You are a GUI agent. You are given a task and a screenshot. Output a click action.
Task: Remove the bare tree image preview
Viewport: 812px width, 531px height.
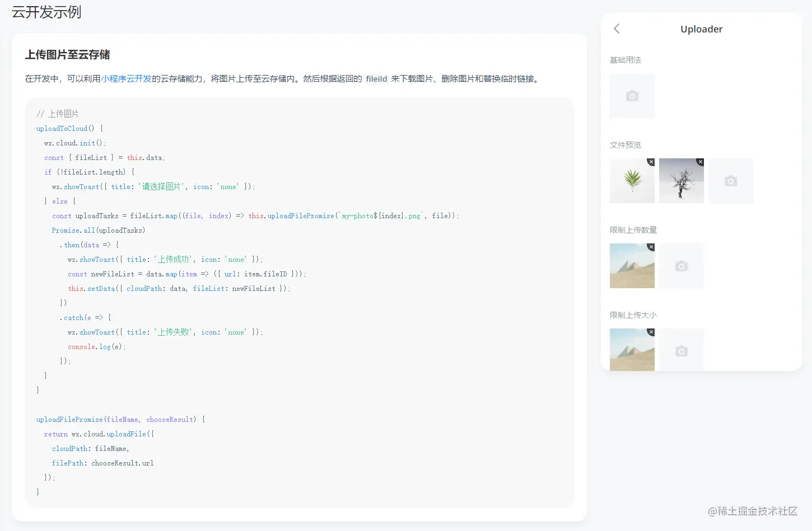[x=700, y=162]
